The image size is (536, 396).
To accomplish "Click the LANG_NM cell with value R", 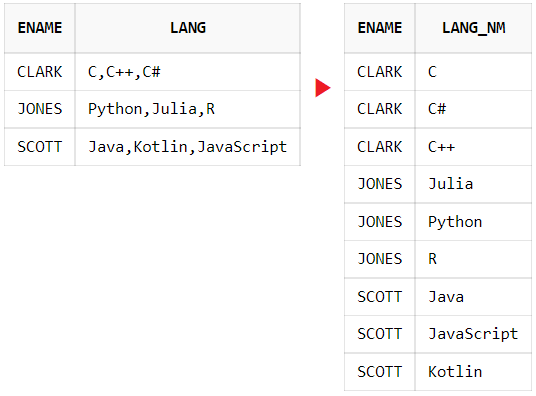I will click(x=473, y=259).
